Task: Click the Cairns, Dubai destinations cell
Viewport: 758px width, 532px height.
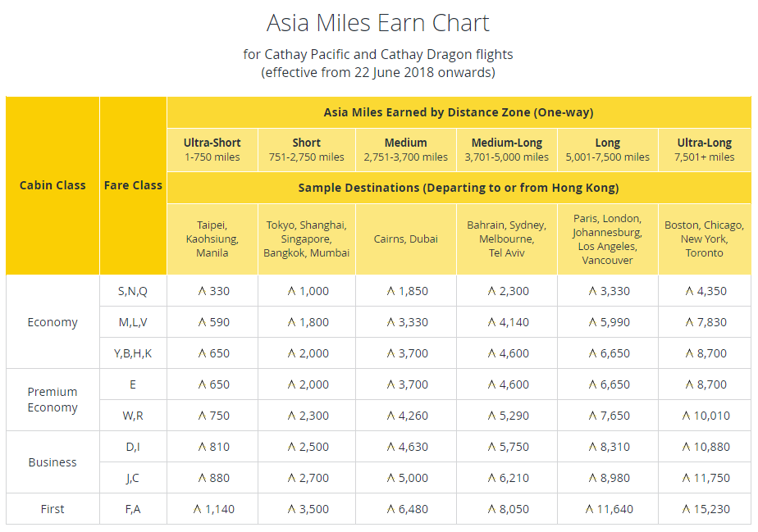Action: pos(405,239)
